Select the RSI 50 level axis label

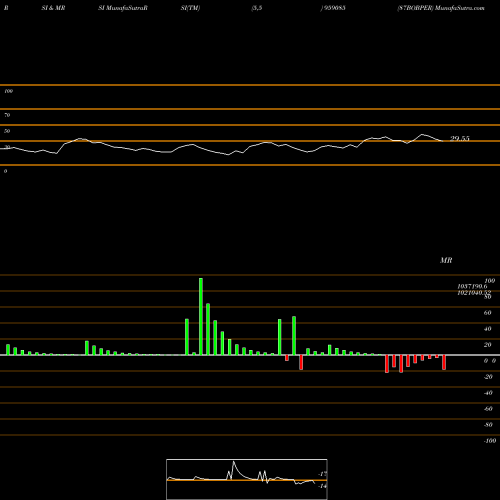coord(7,131)
